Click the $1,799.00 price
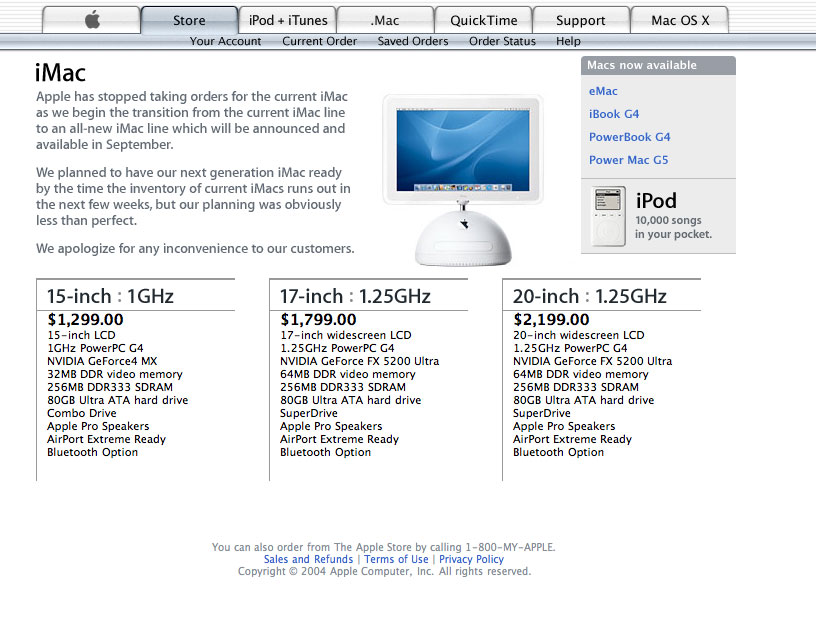816x625 pixels. [x=318, y=320]
